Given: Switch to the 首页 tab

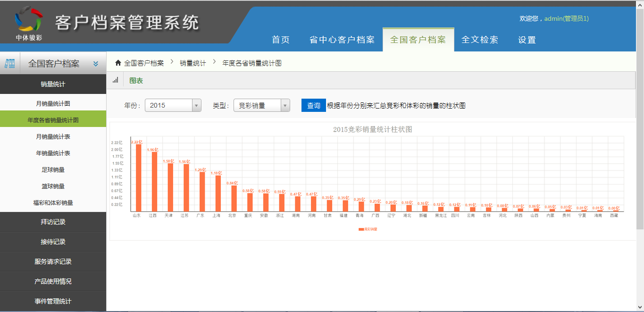Looking at the screenshot, I should pyautogui.click(x=281, y=40).
